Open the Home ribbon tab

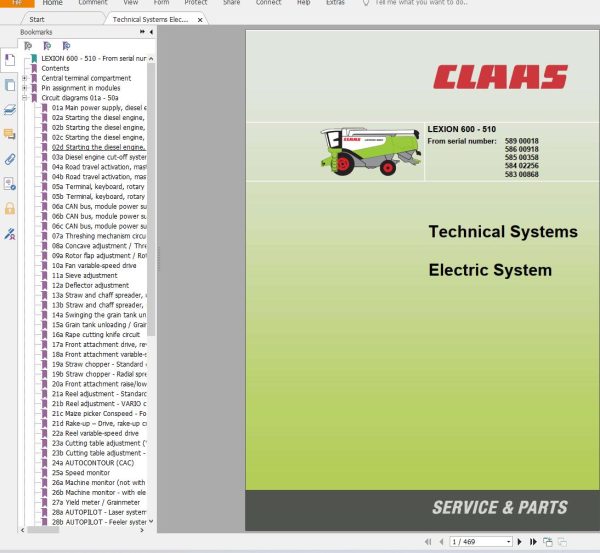pos(52,3)
